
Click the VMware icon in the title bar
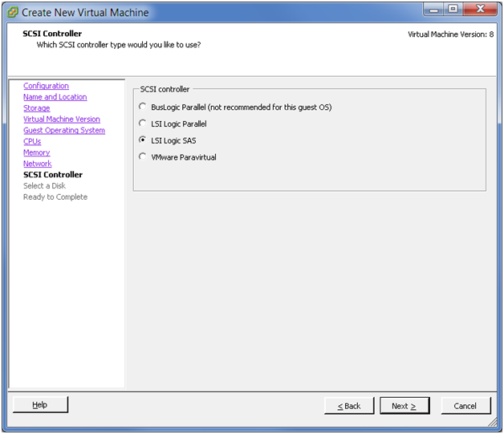tap(13, 13)
